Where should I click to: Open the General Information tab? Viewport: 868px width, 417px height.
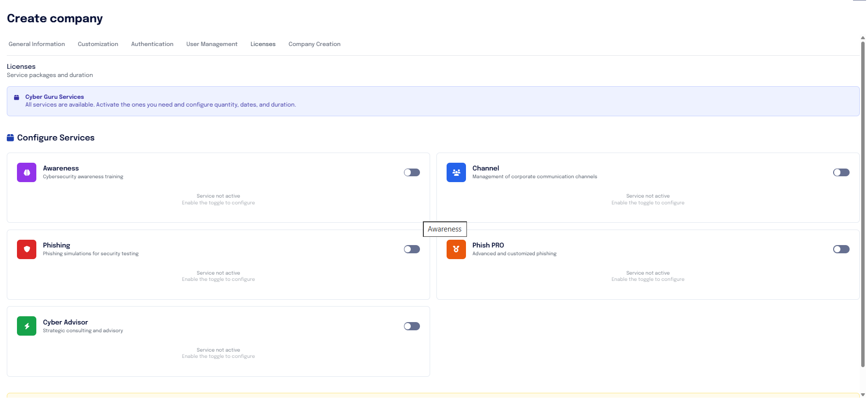37,44
